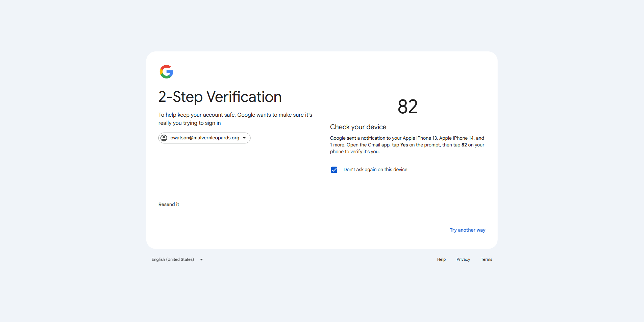Uncheck the Don't ask again checkbox
This screenshot has height=322, width=644.
click(x=334, y=170)
